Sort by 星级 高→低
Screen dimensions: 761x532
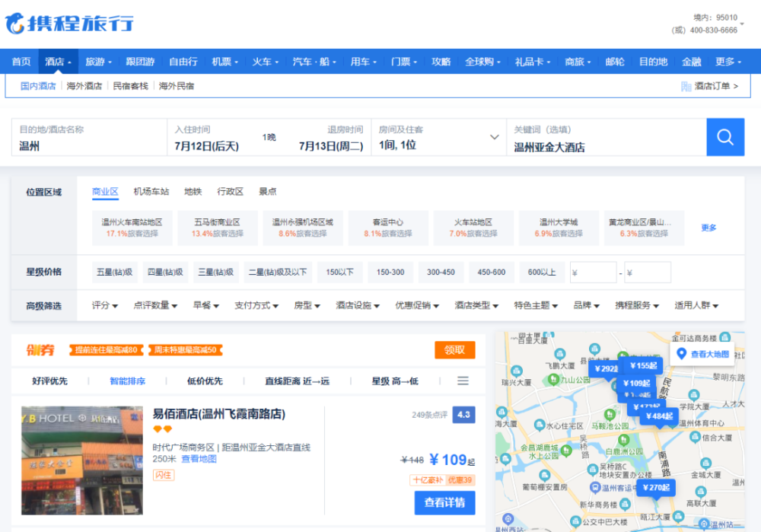pyautogui.click(x=394, y=381)
